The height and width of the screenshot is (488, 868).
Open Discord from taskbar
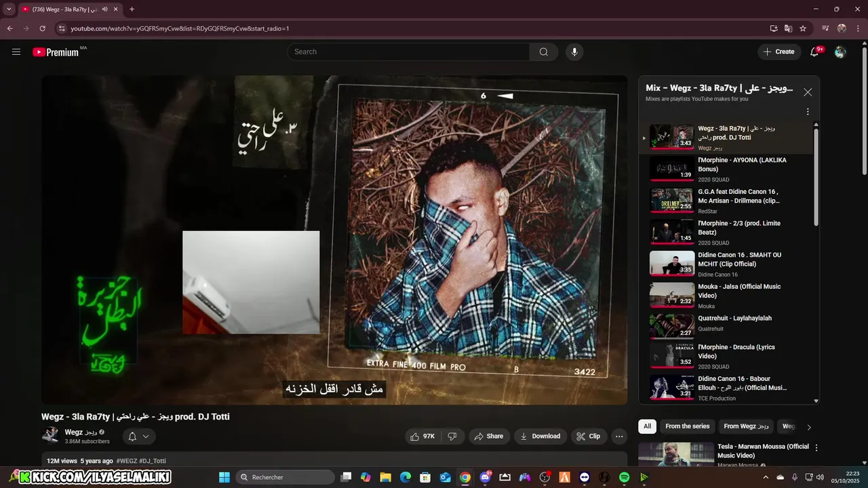tap(485, 477)
